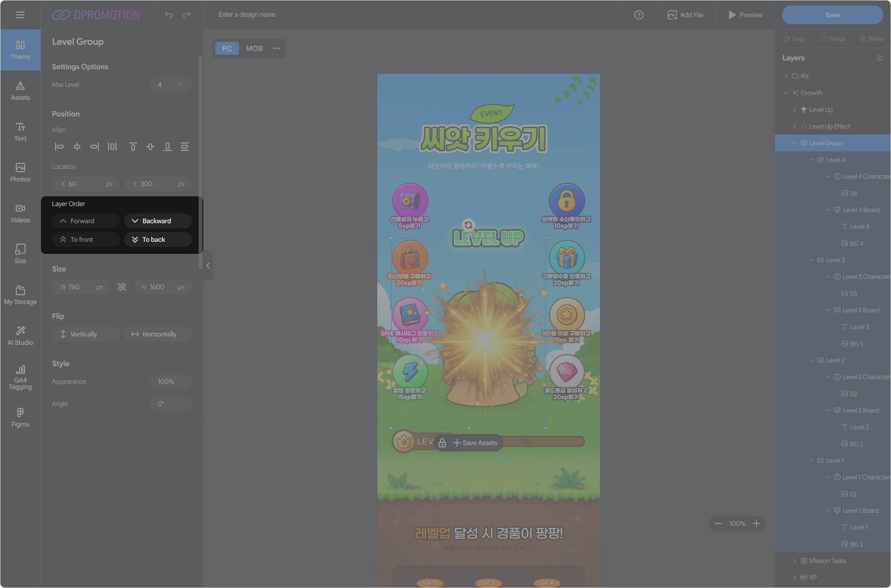Screen dimensions: 891x588
Task: Select the BG 1 layer
Action: click(833, 544)
